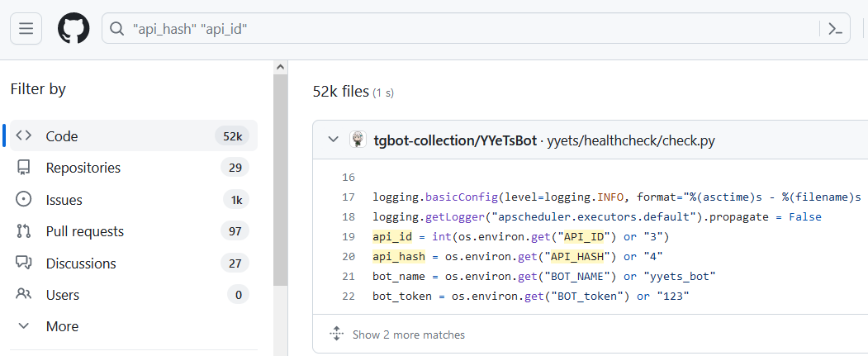Switch to Discussions results

click(81, 263)
